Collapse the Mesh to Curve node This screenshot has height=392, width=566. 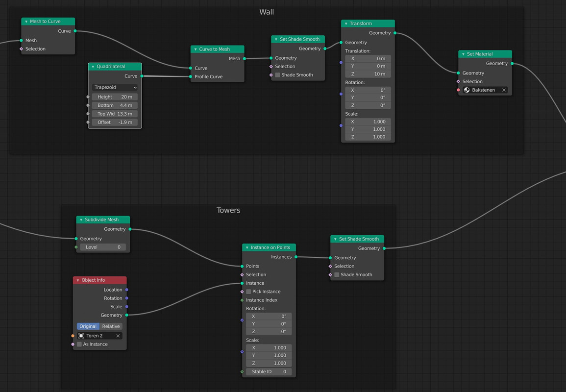tap(26, 22)
